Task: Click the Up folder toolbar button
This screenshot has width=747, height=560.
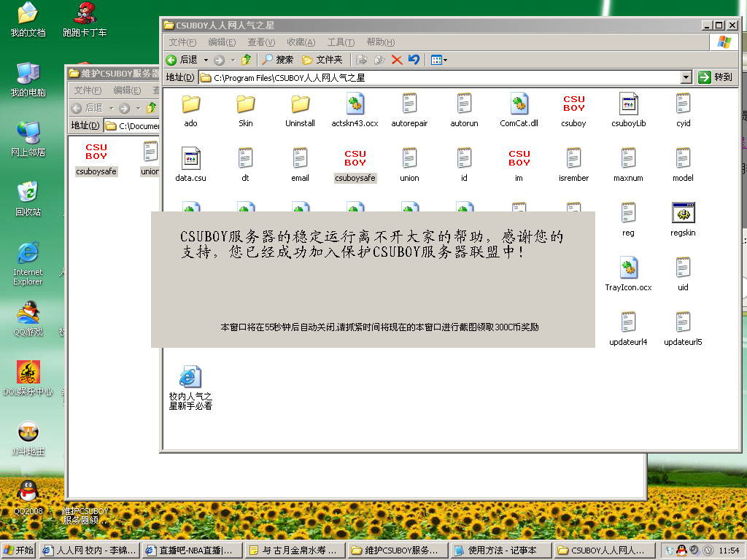Action: (x=246, y=60)
